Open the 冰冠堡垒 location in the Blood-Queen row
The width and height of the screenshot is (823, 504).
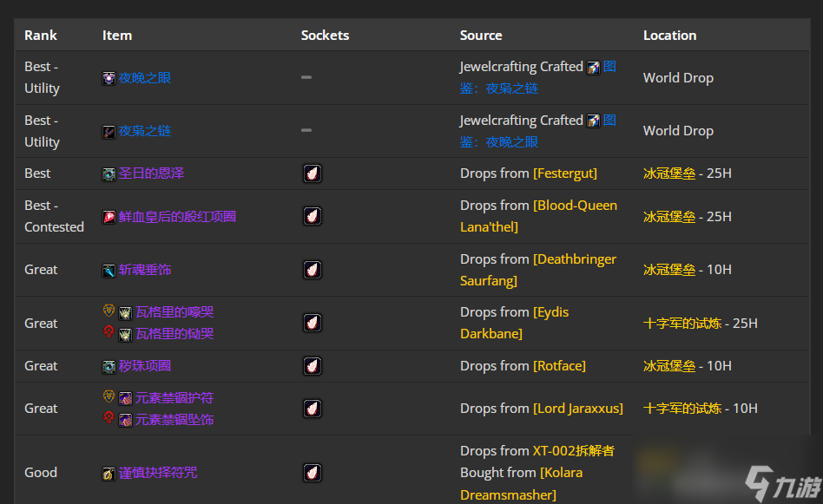(669, 217)
